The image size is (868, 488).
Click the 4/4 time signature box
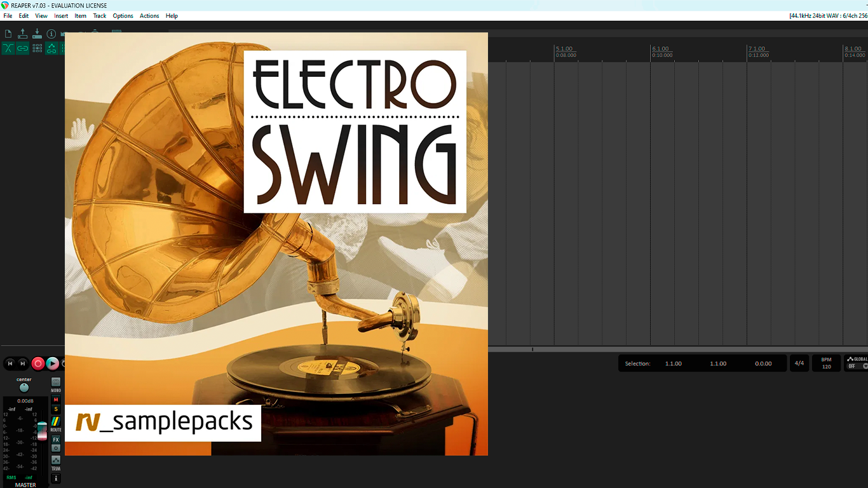click(799, 363)
